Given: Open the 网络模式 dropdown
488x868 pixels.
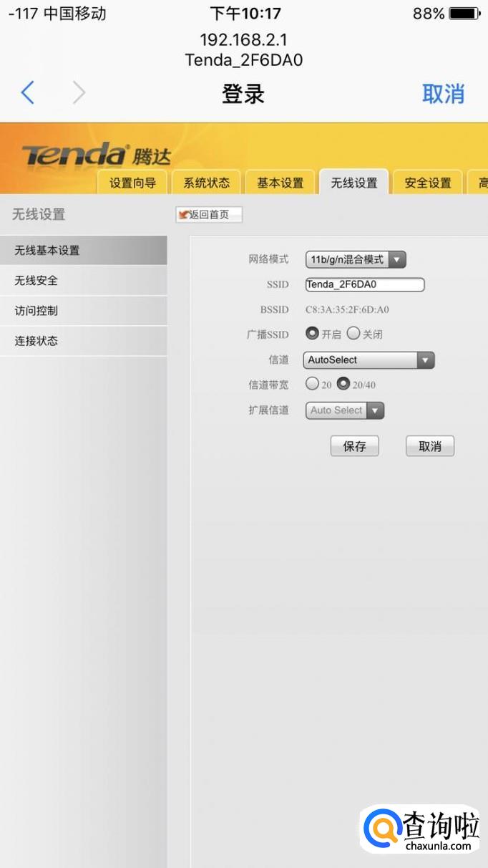Looking at the screenshot, I should click(356, 259).
